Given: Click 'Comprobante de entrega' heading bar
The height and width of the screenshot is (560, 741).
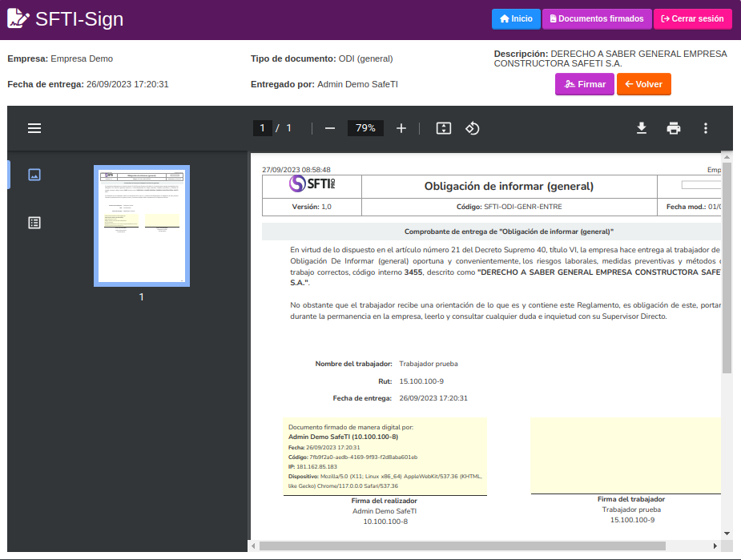Looking at the screenshot, I should coord(492,232).
